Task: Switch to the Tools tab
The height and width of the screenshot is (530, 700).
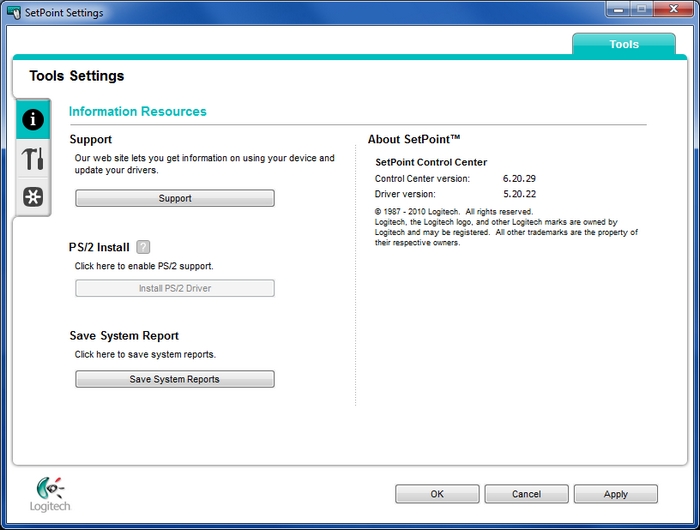Action: pyautogui.click(x=624, y=44)
